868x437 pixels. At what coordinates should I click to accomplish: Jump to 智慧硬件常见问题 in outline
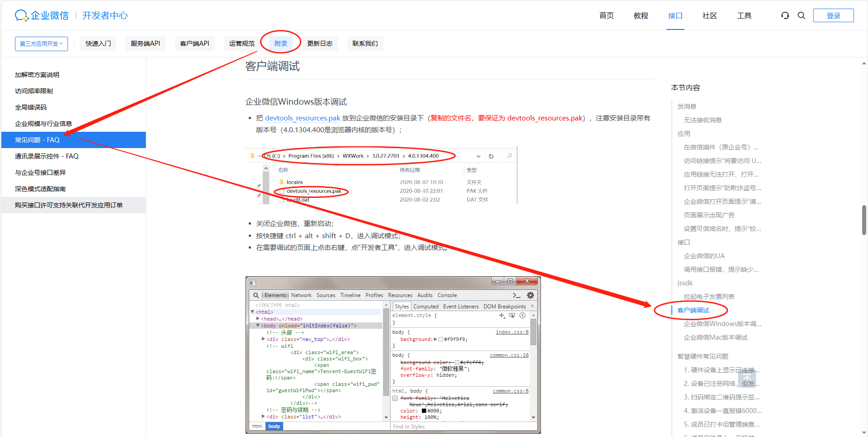pos(703,356)
